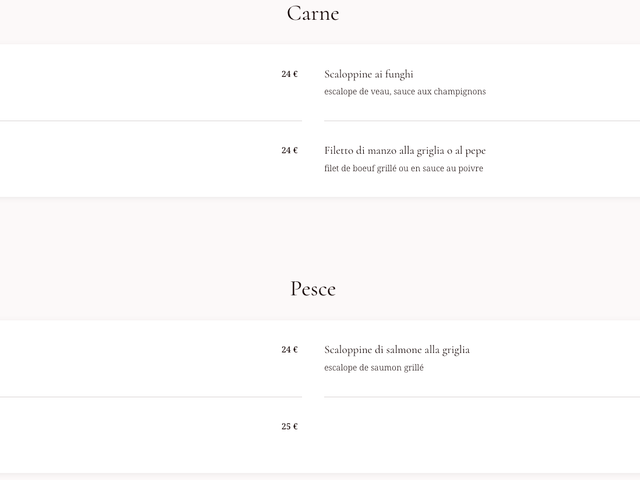Click the filet de boeuf grillé description
640x480 pixels.
[x=404, y=169]
